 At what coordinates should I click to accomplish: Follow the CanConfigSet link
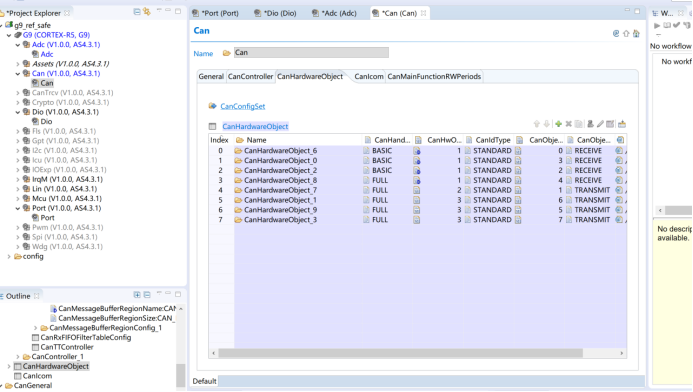[x=243, y=106]
